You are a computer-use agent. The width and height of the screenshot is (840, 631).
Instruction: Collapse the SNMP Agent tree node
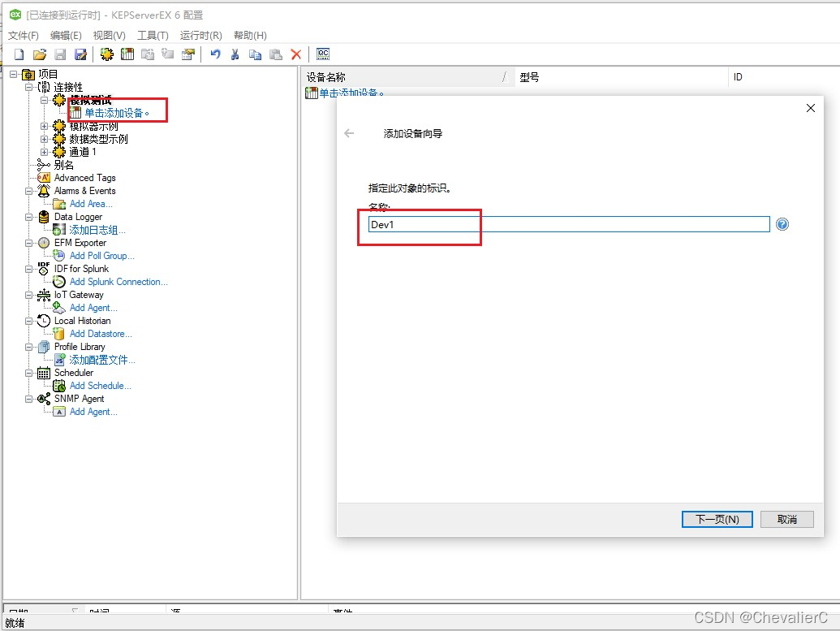tap(29, 399)
